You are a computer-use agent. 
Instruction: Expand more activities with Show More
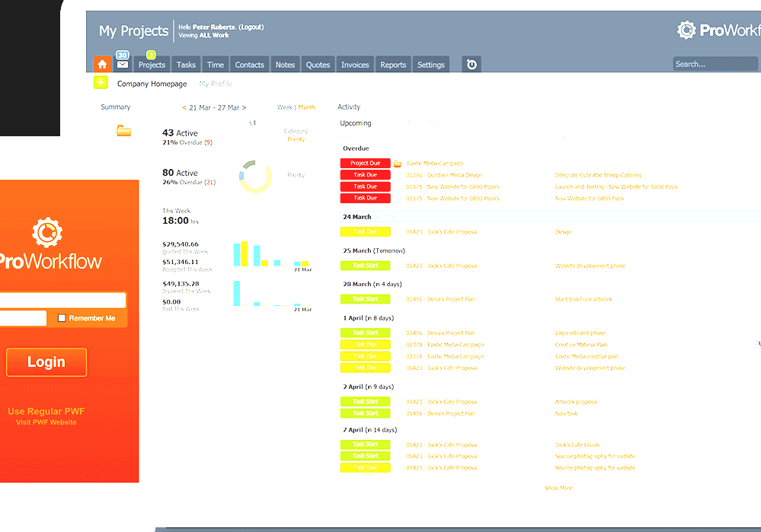558,488
